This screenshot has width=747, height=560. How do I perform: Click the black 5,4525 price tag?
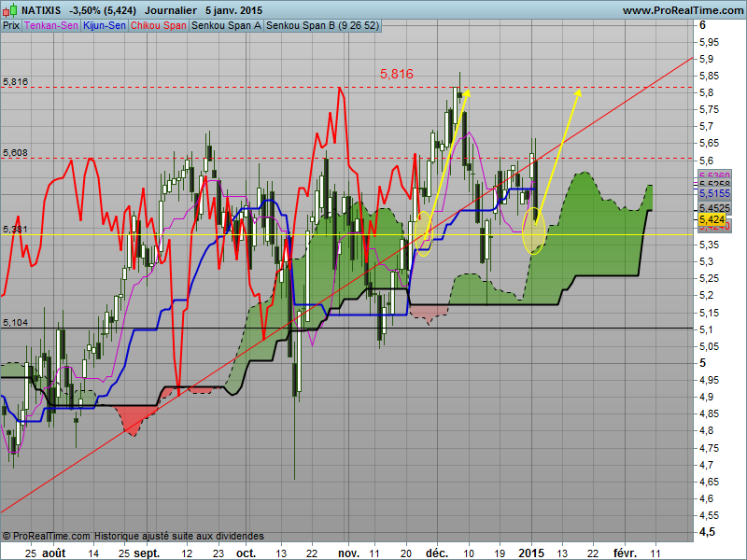[x=714, y=208]
